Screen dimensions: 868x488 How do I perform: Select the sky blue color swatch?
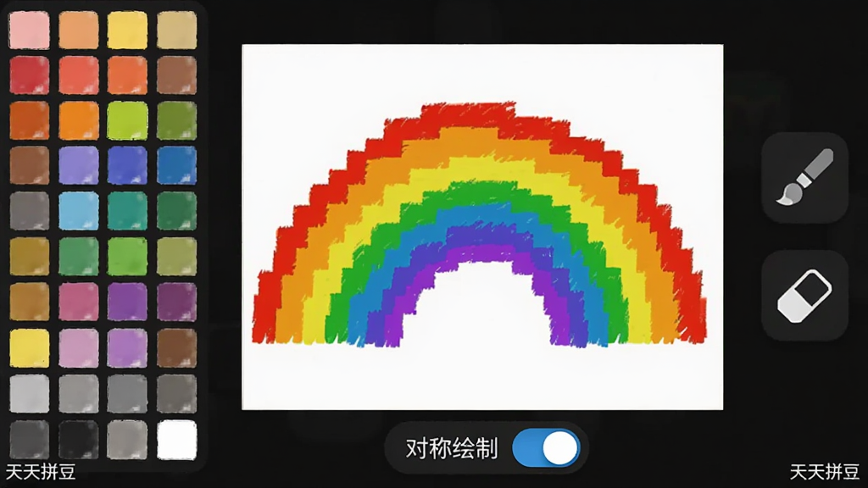point(79,211)
